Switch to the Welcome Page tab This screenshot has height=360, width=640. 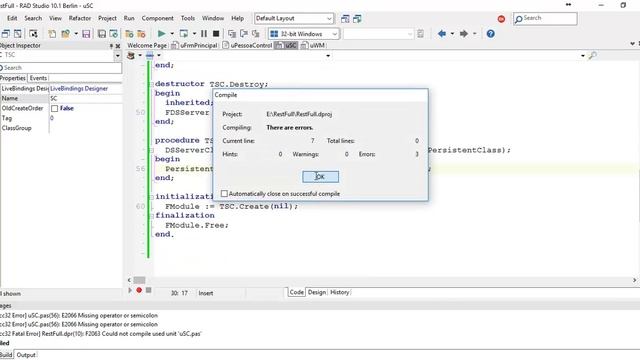pos(147,45)
